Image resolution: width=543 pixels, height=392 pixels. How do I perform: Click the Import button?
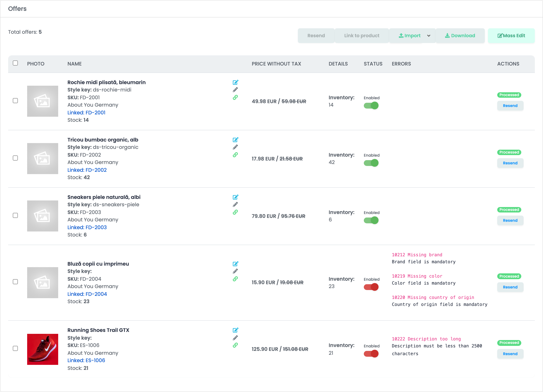click(x=409, y=36)
